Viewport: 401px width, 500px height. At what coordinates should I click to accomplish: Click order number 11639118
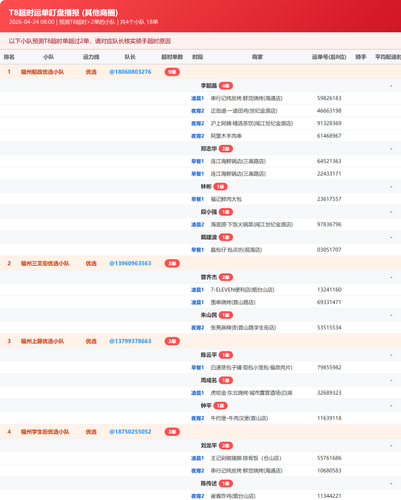(329, 418)
